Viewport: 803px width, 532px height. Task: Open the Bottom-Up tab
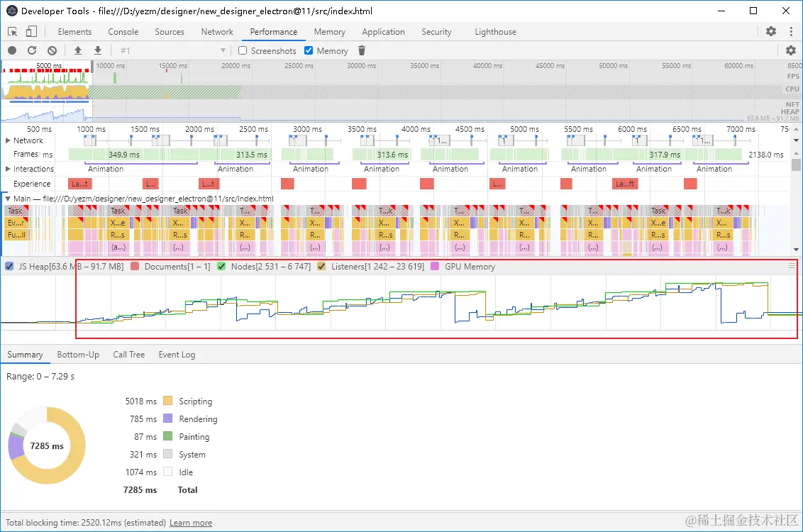tap(78, 355)
